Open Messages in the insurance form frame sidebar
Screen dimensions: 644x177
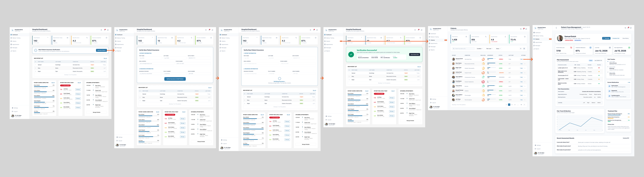pos(118,48)
